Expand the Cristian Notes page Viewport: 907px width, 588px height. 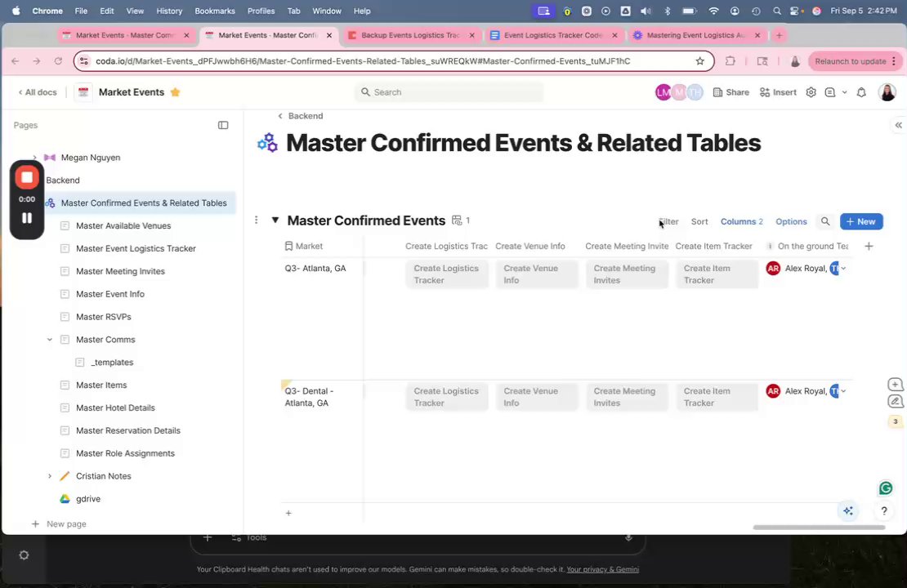tap(50, 476)
